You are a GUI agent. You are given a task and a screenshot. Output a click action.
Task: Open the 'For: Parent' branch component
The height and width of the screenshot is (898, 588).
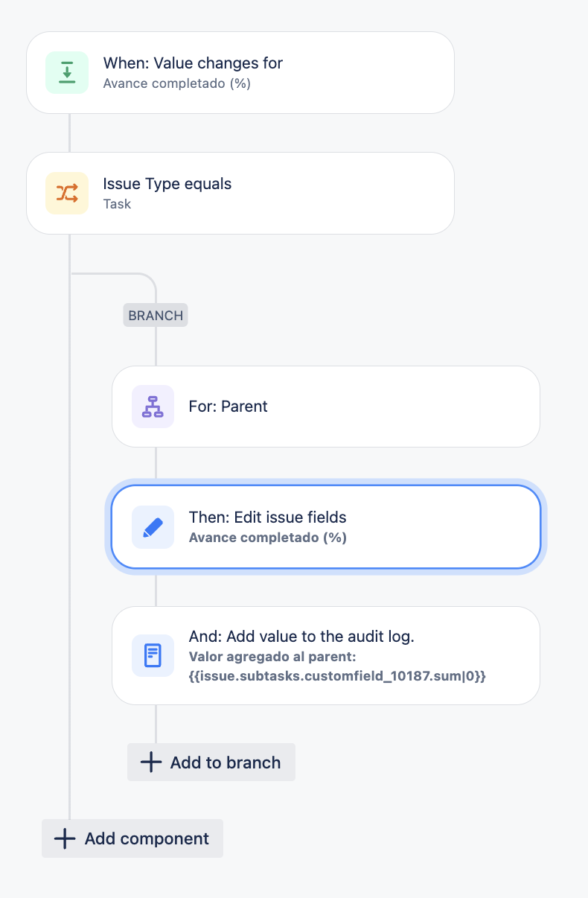tap(326, 407)
